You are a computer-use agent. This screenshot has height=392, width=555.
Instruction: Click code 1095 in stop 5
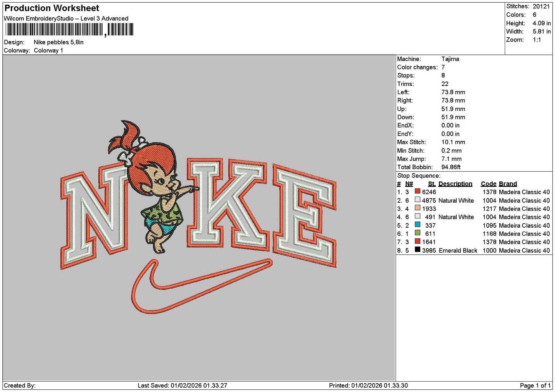(490, 225)
